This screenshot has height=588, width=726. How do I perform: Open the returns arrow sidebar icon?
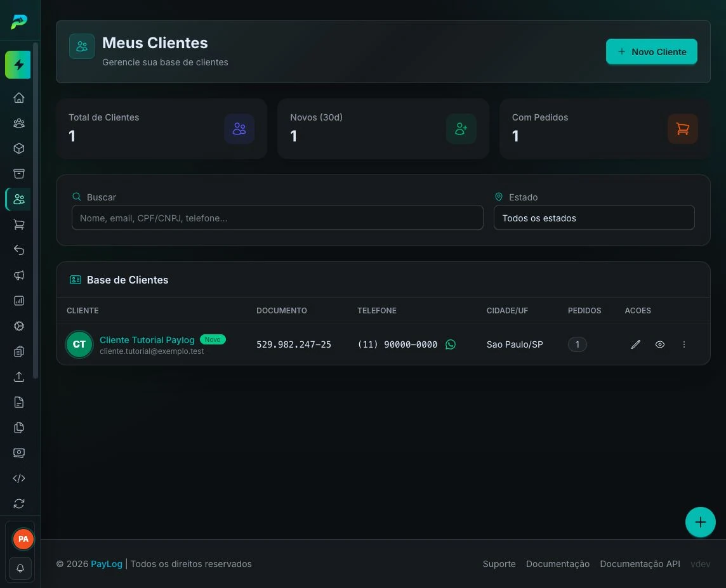[x=19, y=251]
